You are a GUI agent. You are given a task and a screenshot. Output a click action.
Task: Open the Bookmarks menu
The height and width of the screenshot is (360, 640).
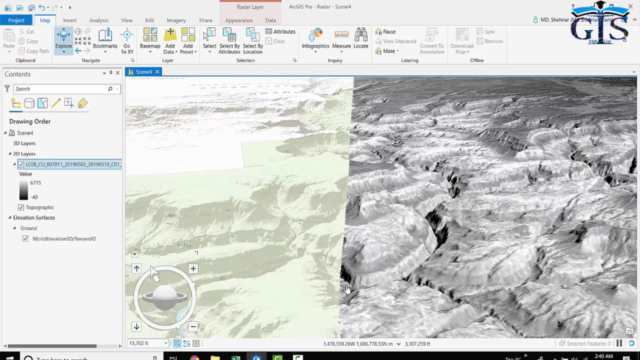[x=105, y=40]
